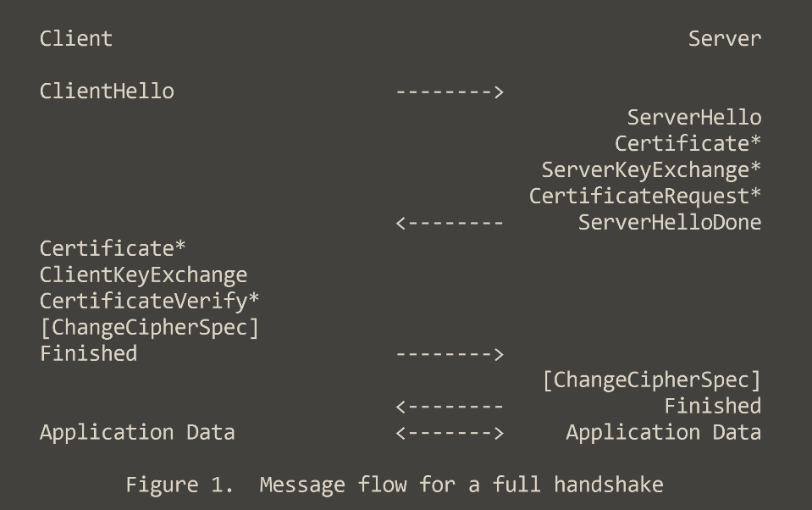
Task: Click left arrow beside ServerHelloDone
Action: coord(450,223)
